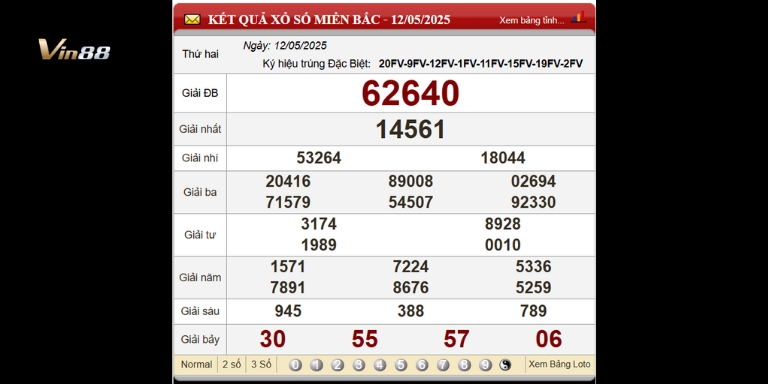Viewport: 768px width, 384px height.
Task: Open the Xem bảng tính link
Action: point(531,20)
